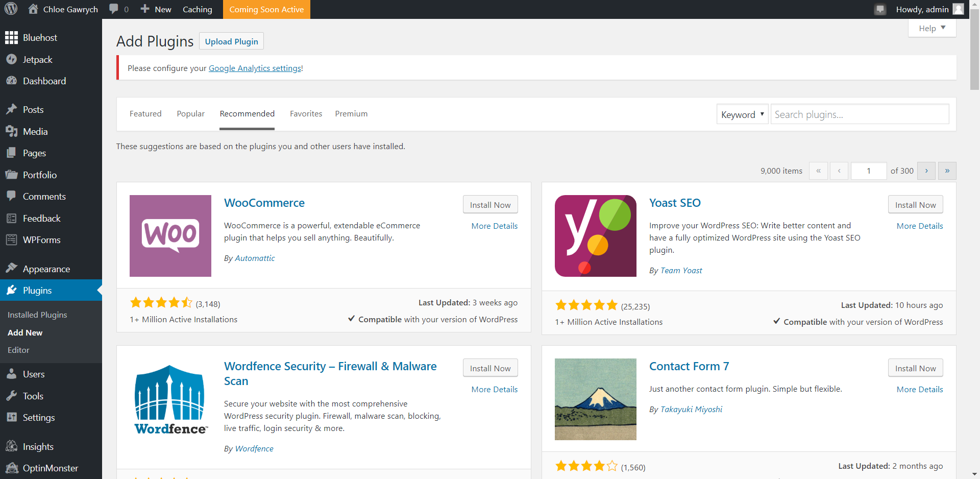Open the WooCommerce plugin title link

click(x=264, y=203)
